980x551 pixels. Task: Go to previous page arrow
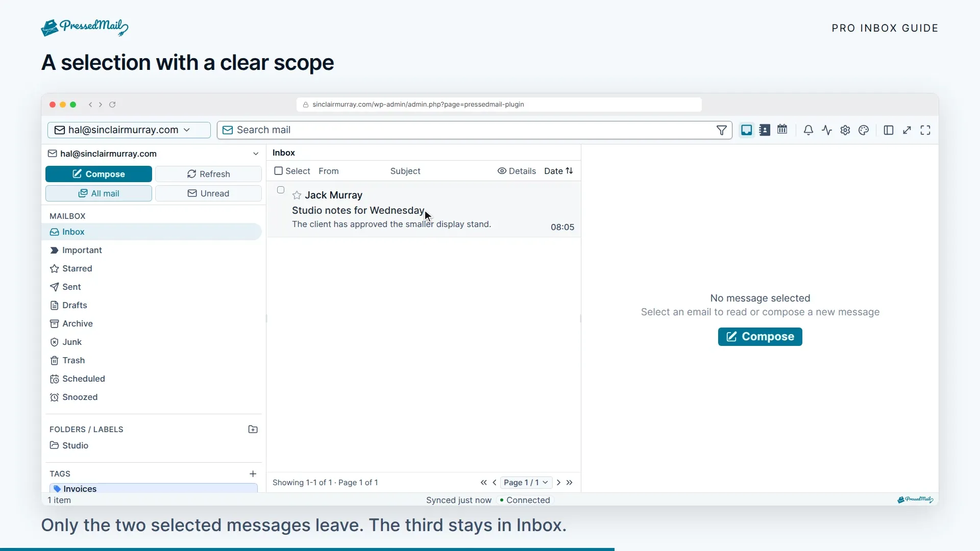[494, 483]
